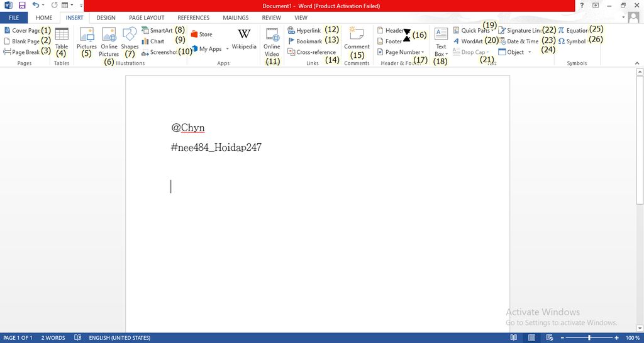Switch to the HOME tab
This screenshot has height=343, width=644.
point(44,18)
